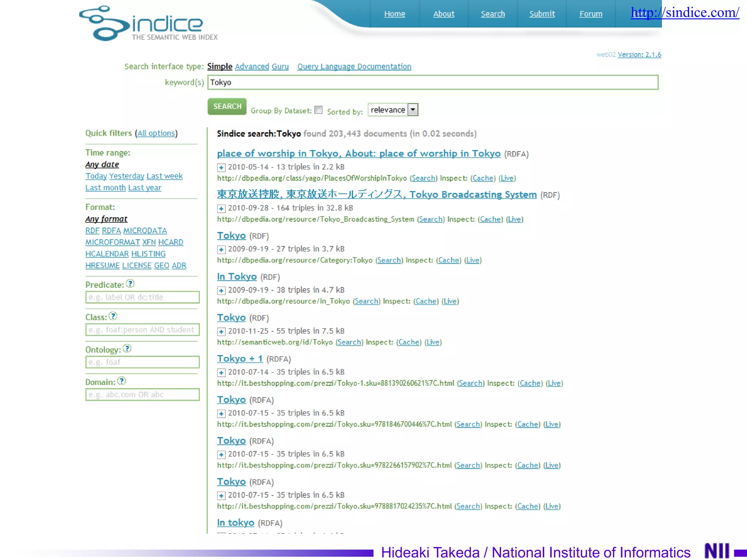Focus the Predicate filter input
The height and width of the screenshot is (560, 747).
pyautogui.click(x=142, y=297)
